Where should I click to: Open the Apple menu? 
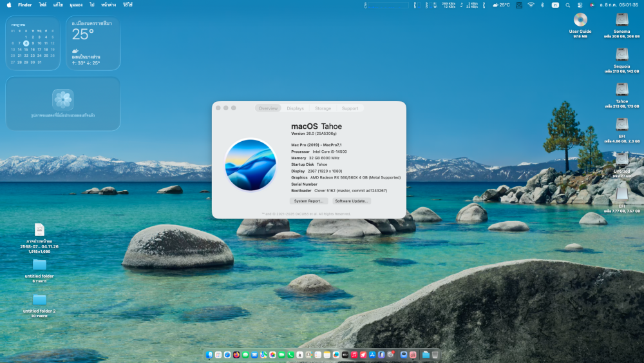click(x=9, y=5)
